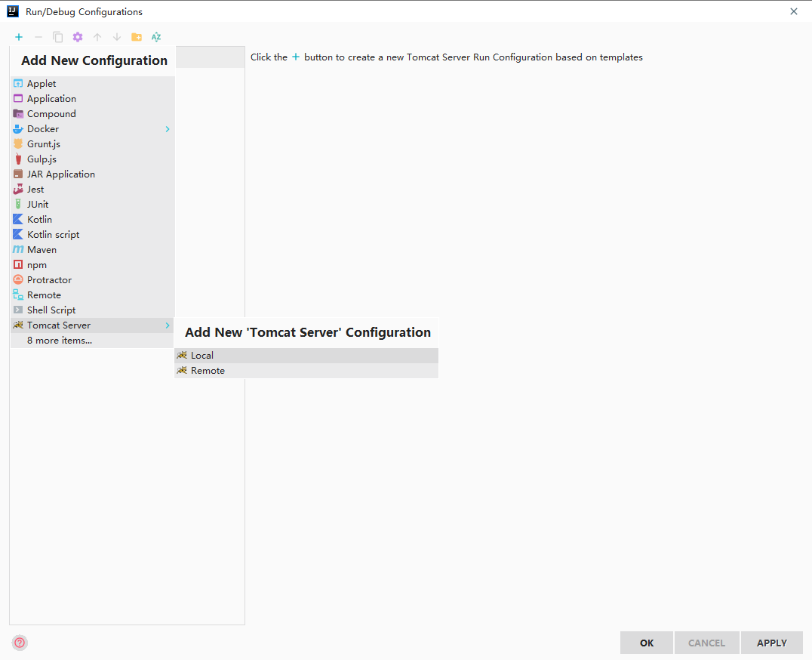
Task: Select Remote under Tomcat Server submenu
Action: pos(306,371)
